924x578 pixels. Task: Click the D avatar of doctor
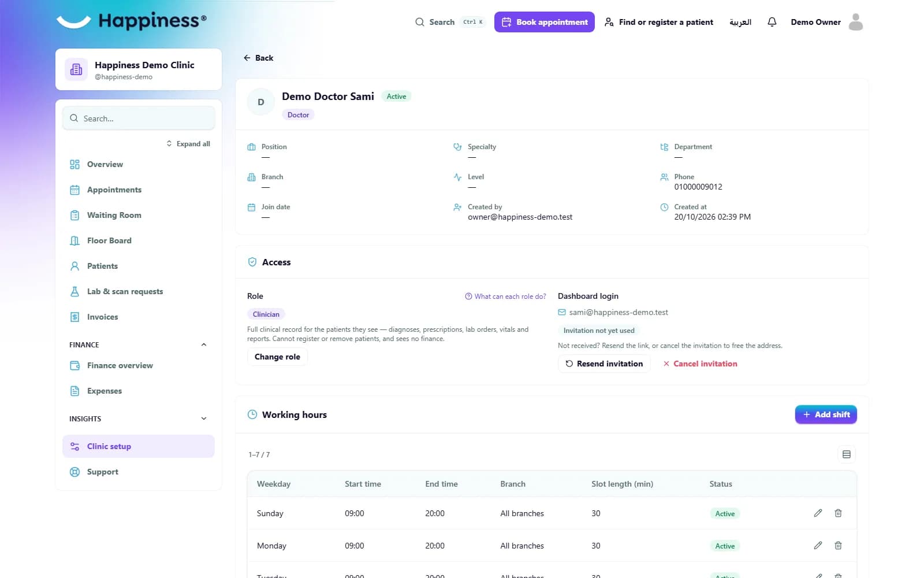point(261,102)
